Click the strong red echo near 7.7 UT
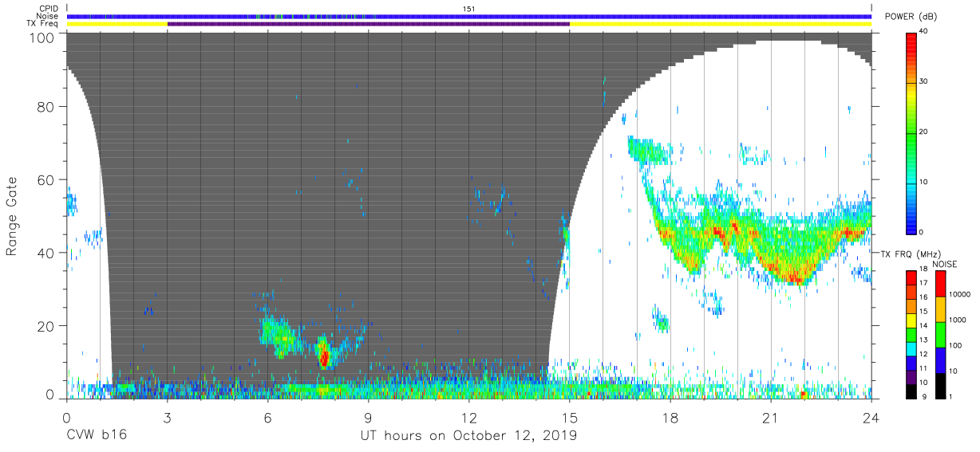980x452 pixels. tap(323, 355)
